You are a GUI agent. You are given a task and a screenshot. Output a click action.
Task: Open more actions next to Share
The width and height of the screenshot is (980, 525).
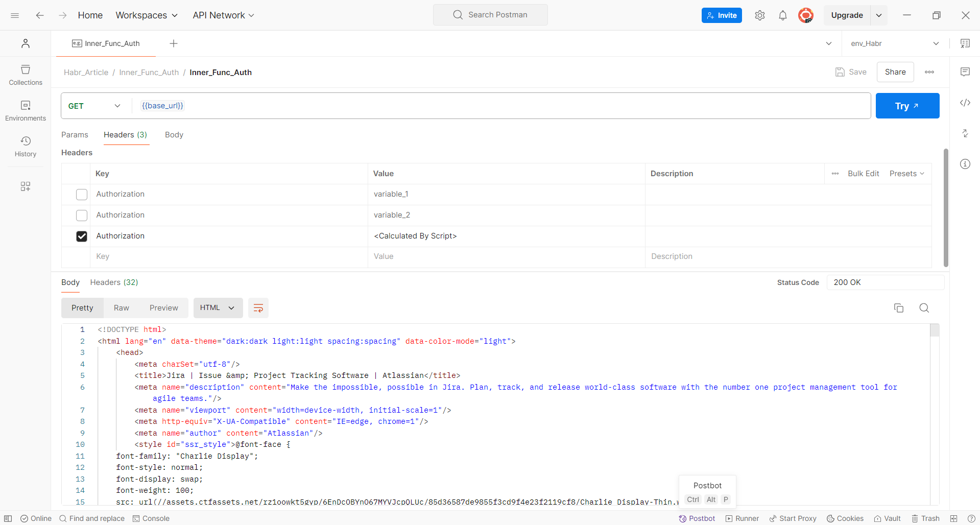(929, 72)
